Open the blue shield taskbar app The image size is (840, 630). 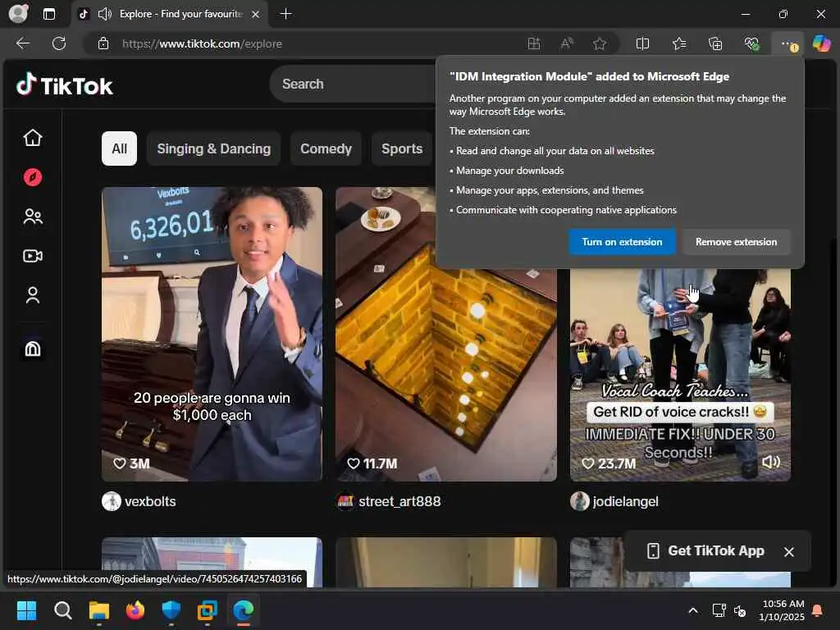[171, 610]
